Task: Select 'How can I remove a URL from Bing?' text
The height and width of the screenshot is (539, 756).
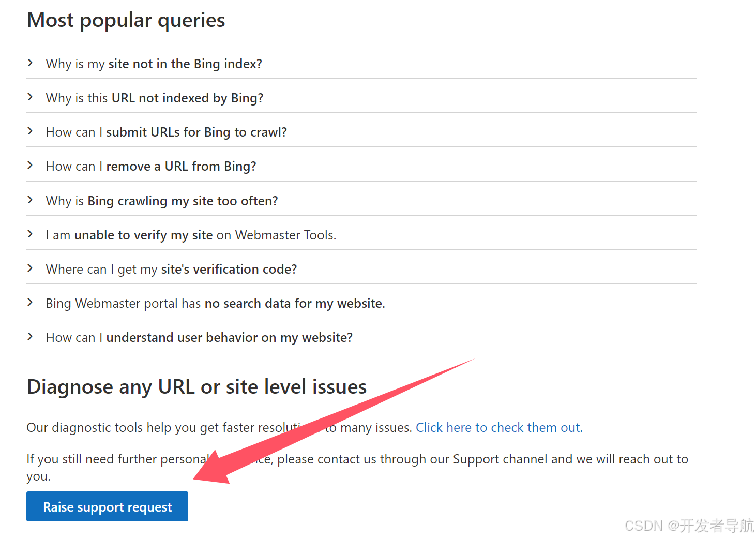Action: click(151, 167)
